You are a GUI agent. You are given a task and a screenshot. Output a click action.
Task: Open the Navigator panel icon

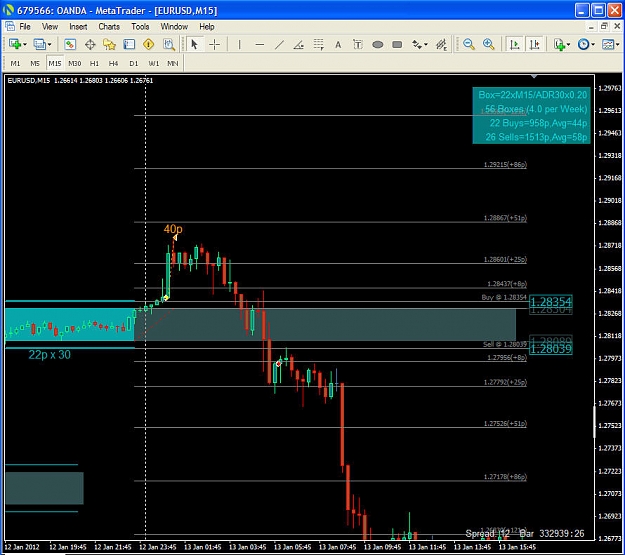click(109, 44)
